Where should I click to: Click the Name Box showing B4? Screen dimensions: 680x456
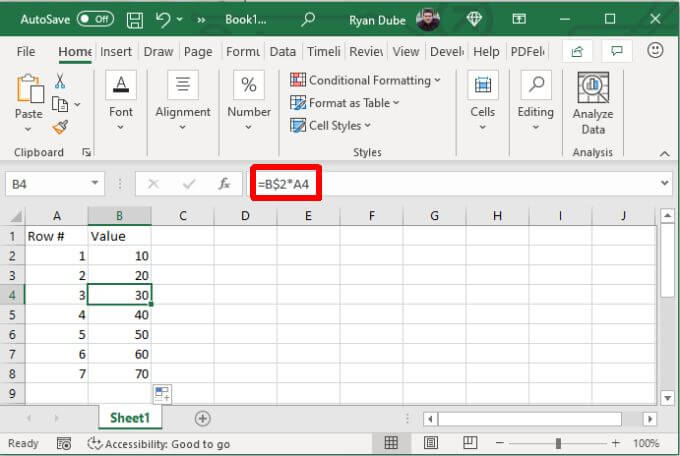pyautogui.click(x=47, y=184)
